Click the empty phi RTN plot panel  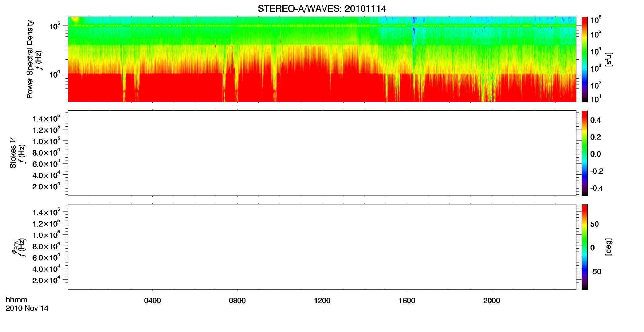point(322,247)
